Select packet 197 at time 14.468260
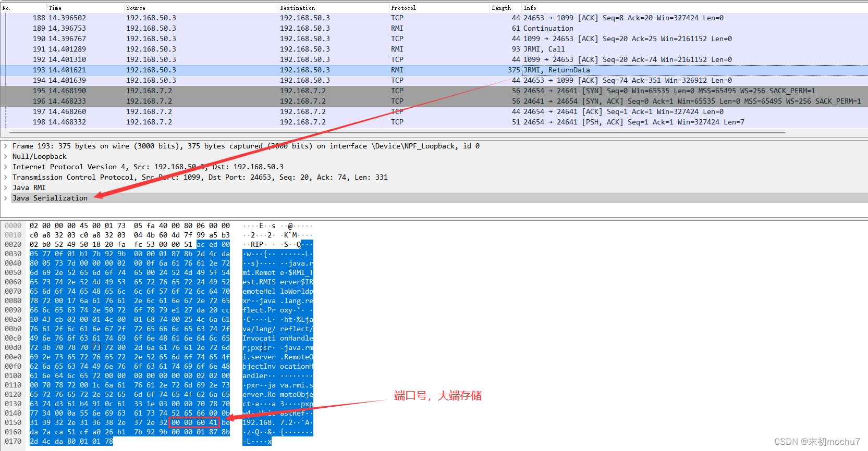This screenshot has height=451, width=868. click(x=434, y=112)
